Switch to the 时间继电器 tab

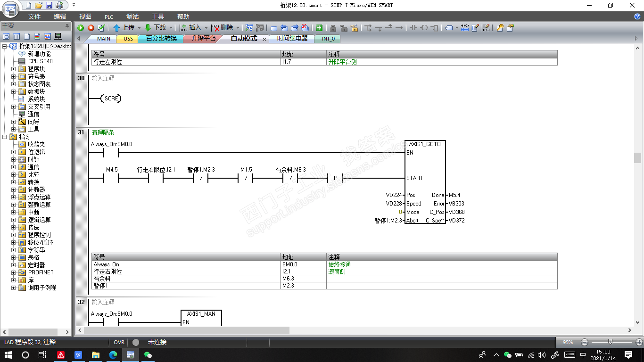[292, 39]
